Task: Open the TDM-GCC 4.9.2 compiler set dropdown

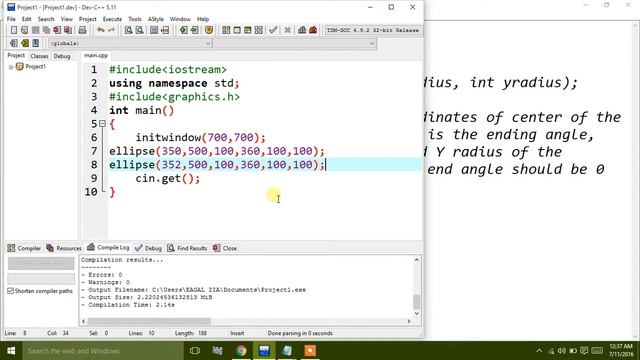Action: pos(373,30)
